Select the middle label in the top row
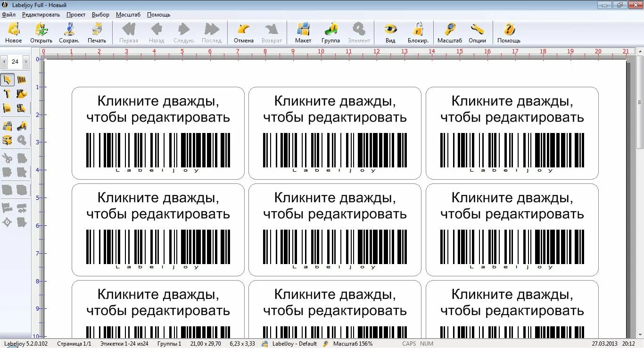The height and width of the screenshot is (348, 644). pos(335,133)
